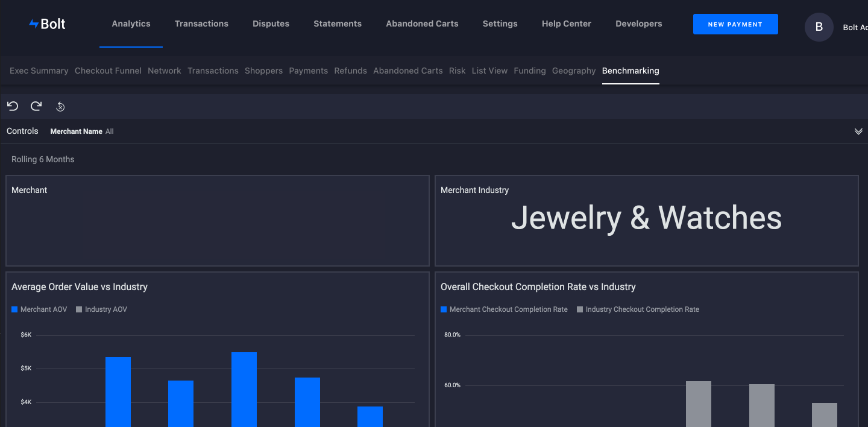Switch to Refunds tab
The width and height of the screenshot is (868, 427).
350,71
